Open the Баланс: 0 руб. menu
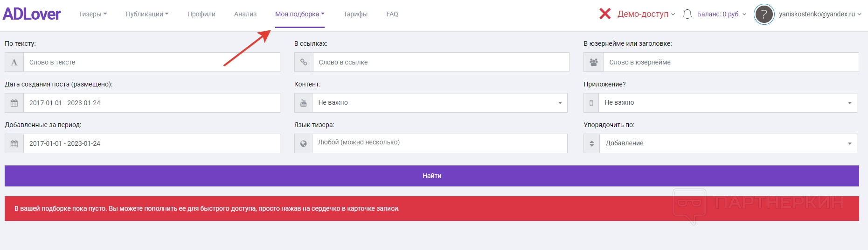Image resolution: width=868 pixels, height=250 pixels. coord(722,14)
